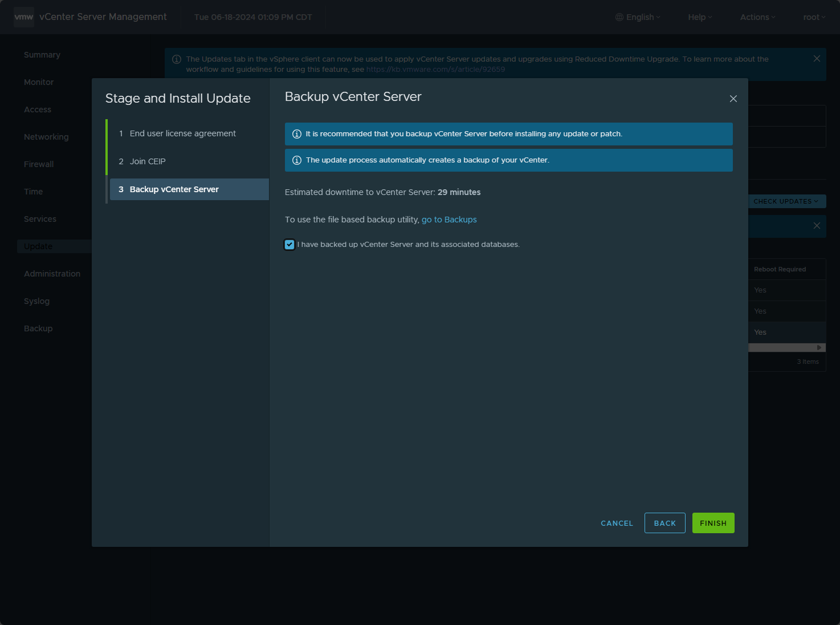
Task: Open the English language dropdown
Action: [638, 17]
